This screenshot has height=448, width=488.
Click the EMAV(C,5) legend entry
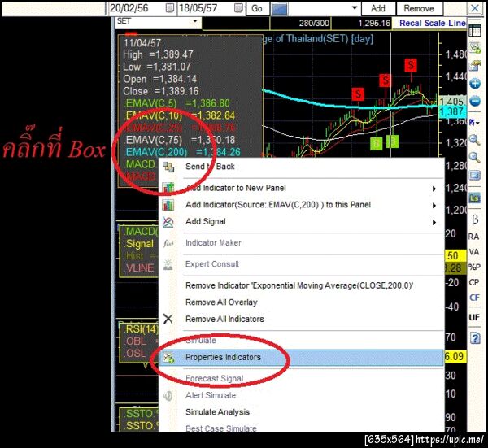point(176,103)
